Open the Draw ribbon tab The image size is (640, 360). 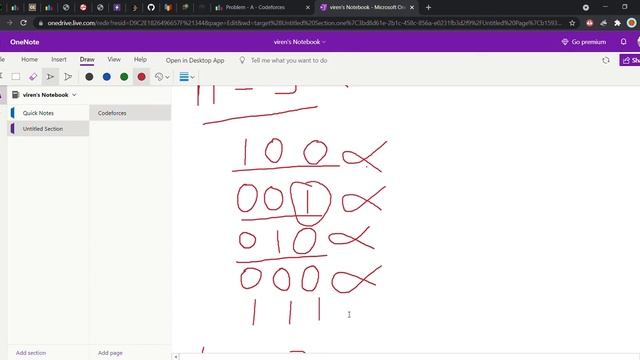coord(87,60)
